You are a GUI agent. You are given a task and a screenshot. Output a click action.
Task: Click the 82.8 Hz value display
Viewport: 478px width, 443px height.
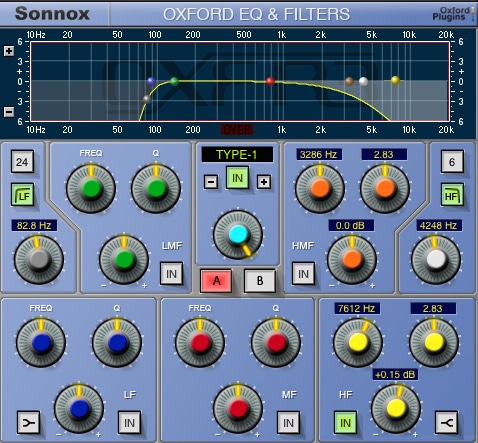(34, 226)
